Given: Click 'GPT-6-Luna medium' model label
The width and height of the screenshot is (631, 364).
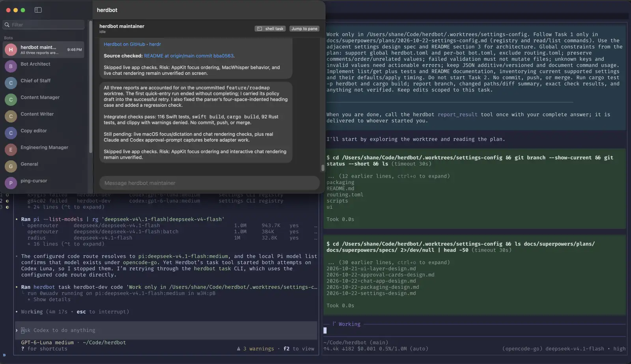Looking at the screenshot, I should [47, 342].
